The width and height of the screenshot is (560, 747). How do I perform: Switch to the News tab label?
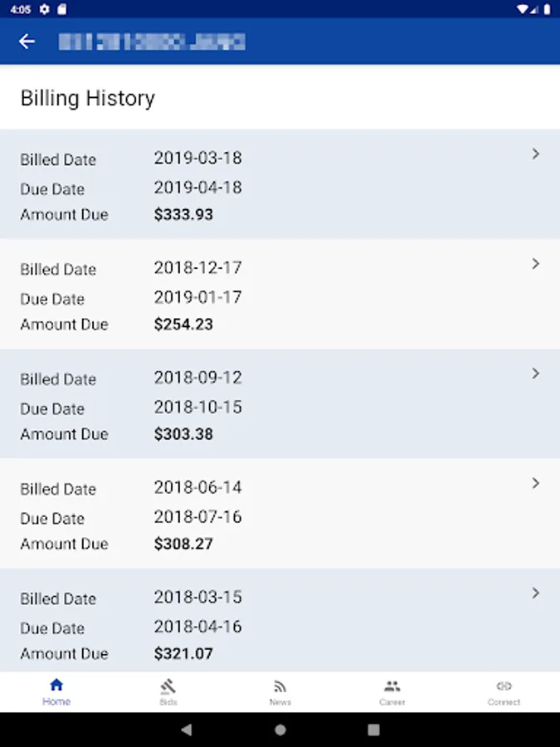coord(280,702)
